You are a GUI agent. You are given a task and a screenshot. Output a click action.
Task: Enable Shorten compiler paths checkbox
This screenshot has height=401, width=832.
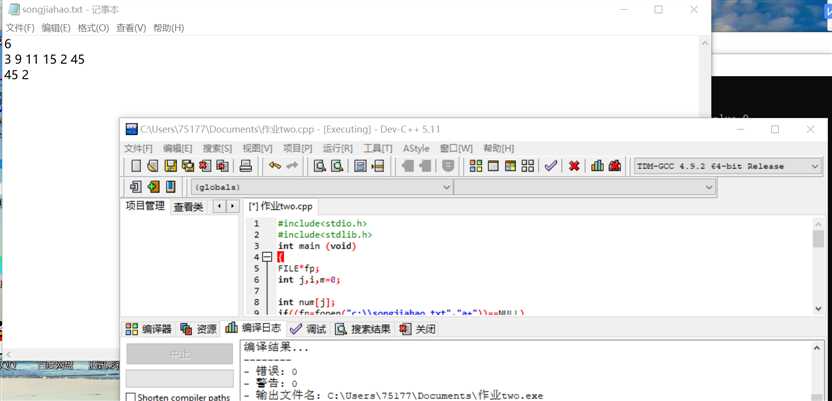(x=130, y=397)
